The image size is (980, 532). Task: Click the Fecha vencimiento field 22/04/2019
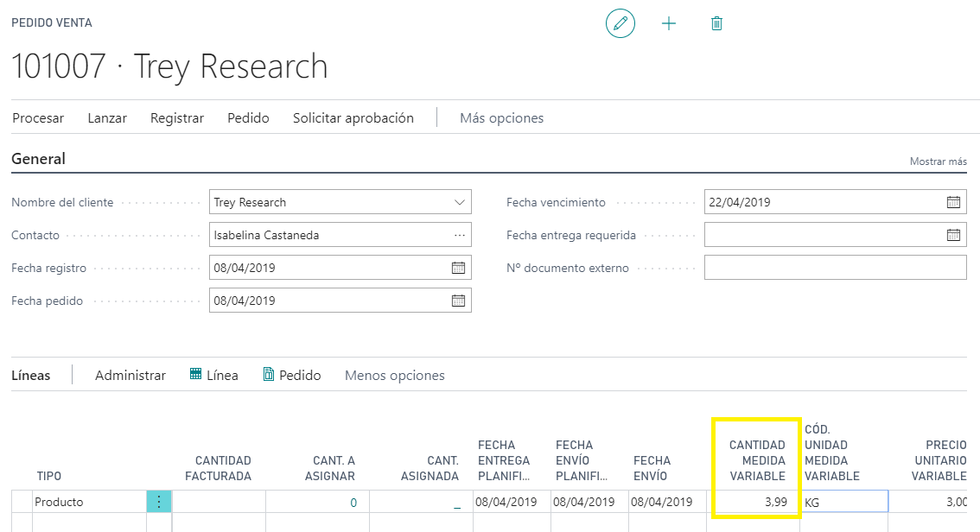coord(835,202)
